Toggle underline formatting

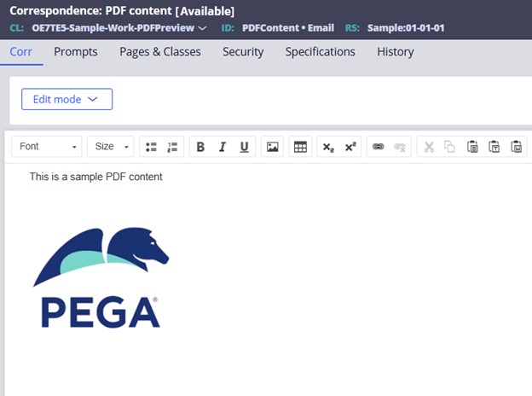pyautogui.click(x=245, y=147)
